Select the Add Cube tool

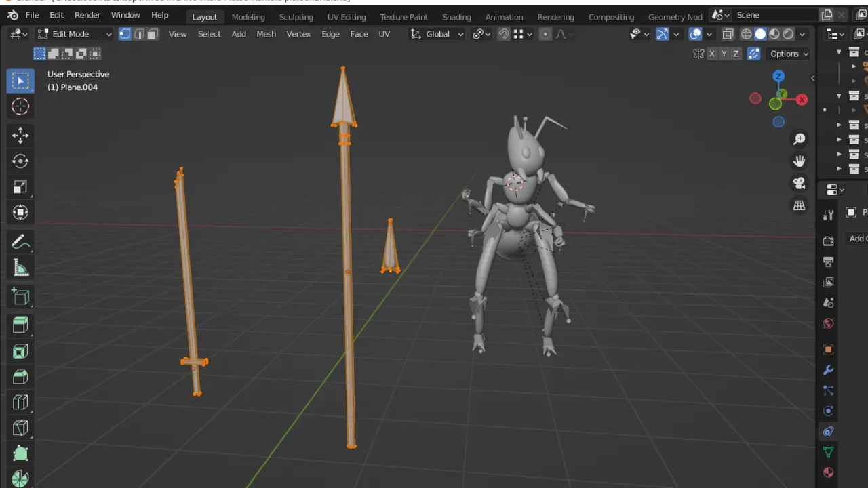click(x=20, y=297)
